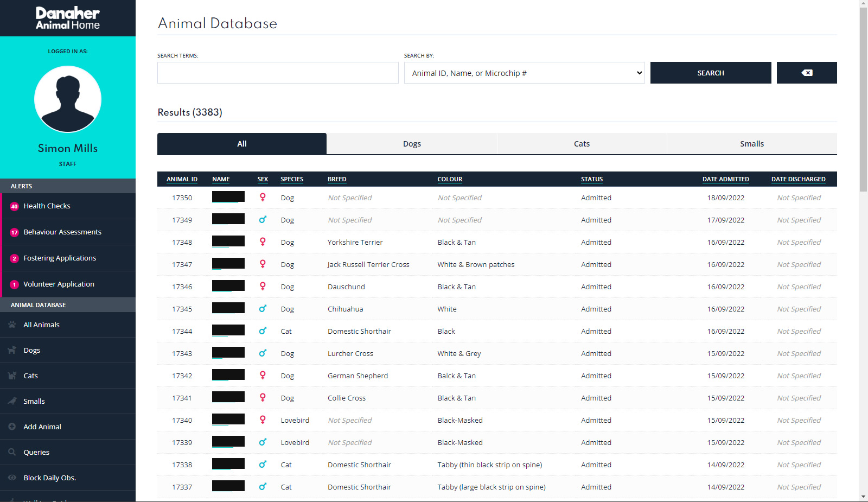This screenshot has width=868, height=502.
Task: Select the Smalls results tab
Action: (751, 144)
